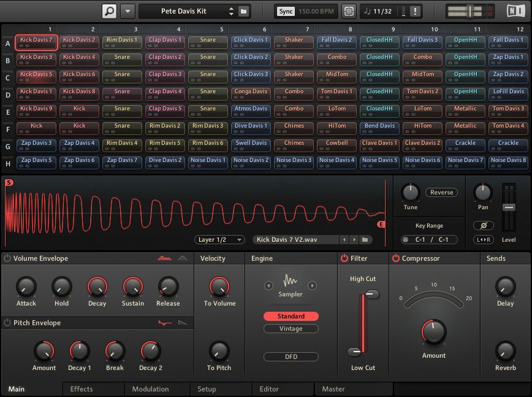Select the Bend Davis pad
Image resolution: width=532 pixels, height=397 pixels.
(379, 128)
